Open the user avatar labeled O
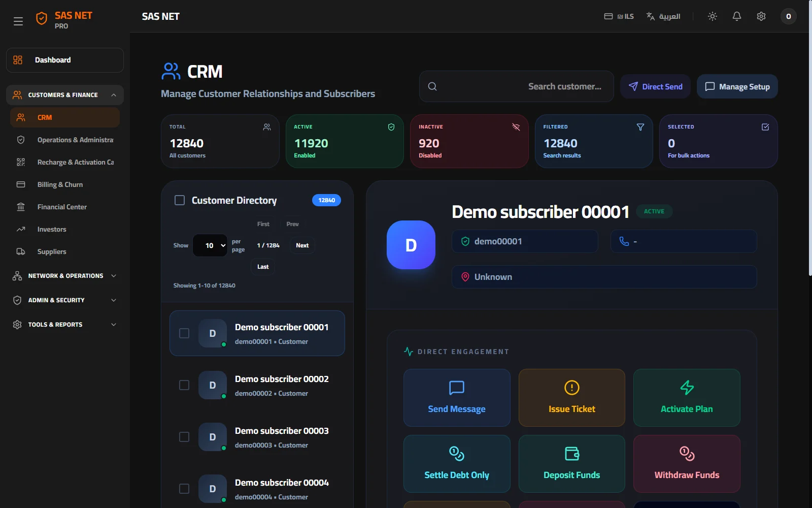 point(788,16)
